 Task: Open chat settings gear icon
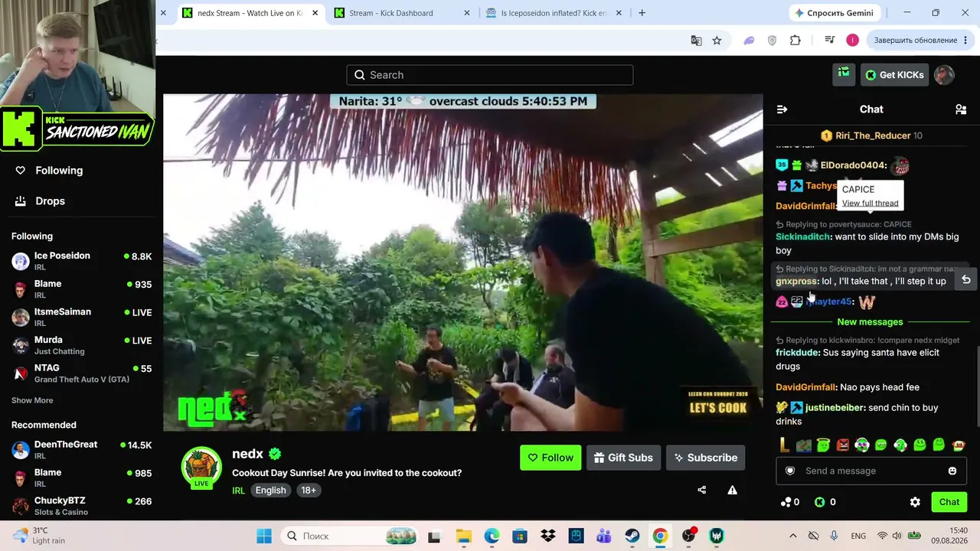[915, 502]
